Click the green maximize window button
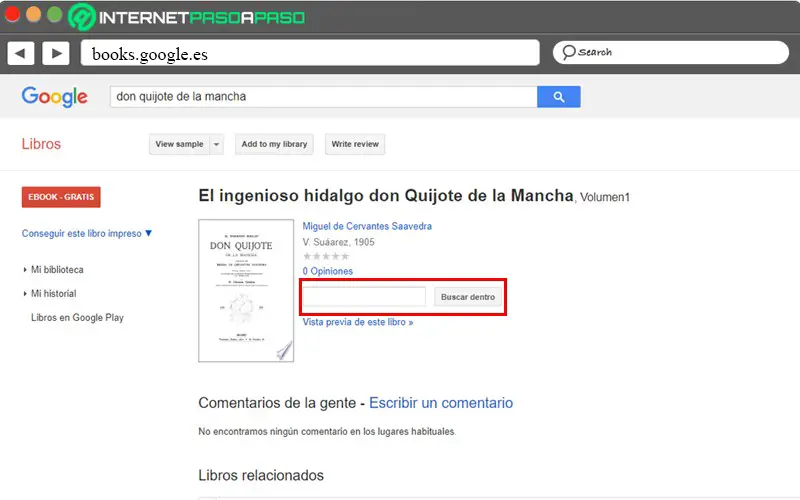This screenshot has width=800, height=500. (54, 14)
